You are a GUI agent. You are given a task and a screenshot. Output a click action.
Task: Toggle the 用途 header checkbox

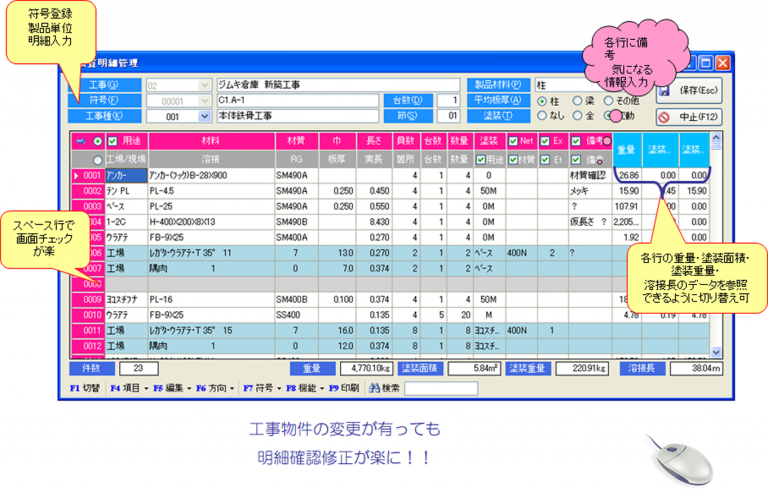click(x=113, y=141)
